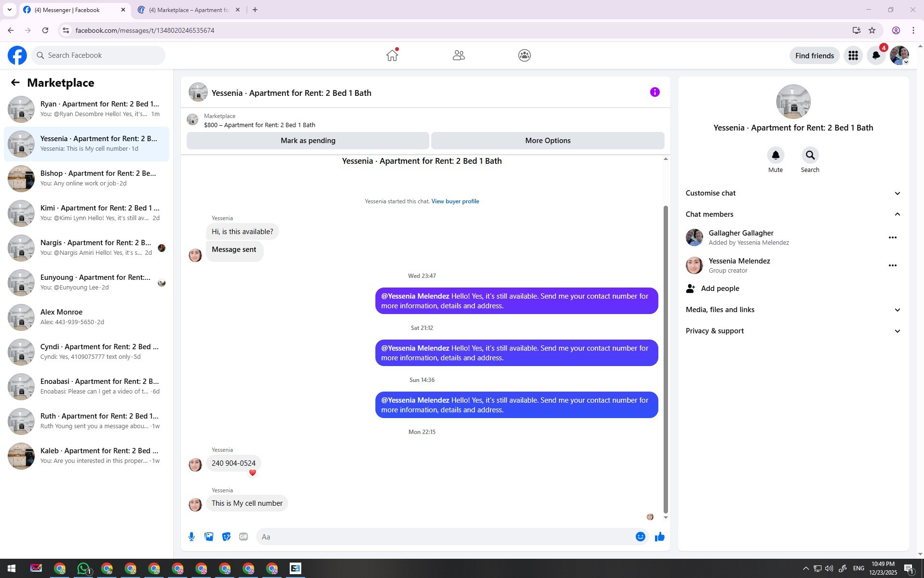Collapse the Chat members section
Viewport: 924px width, 578px height.
[x=897, y=214]
